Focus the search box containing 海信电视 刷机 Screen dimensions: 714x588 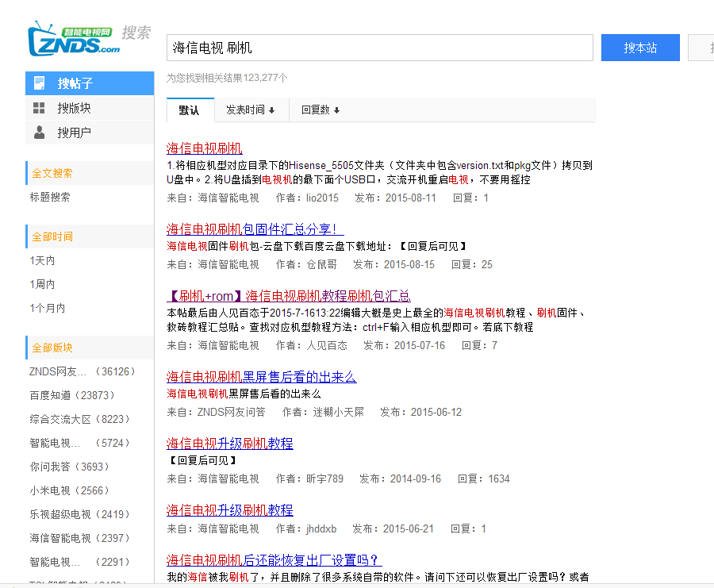pyautogui.click(x=380, y=48)
